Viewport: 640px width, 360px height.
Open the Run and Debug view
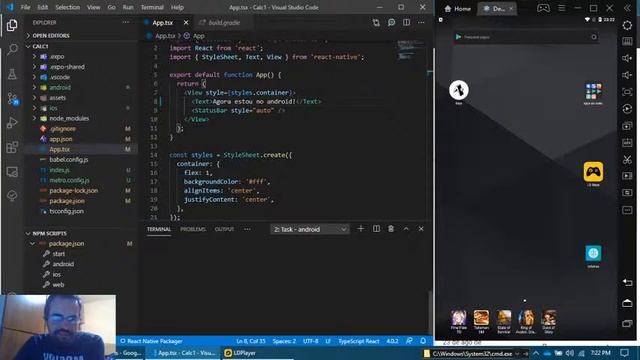coord(12,122)
